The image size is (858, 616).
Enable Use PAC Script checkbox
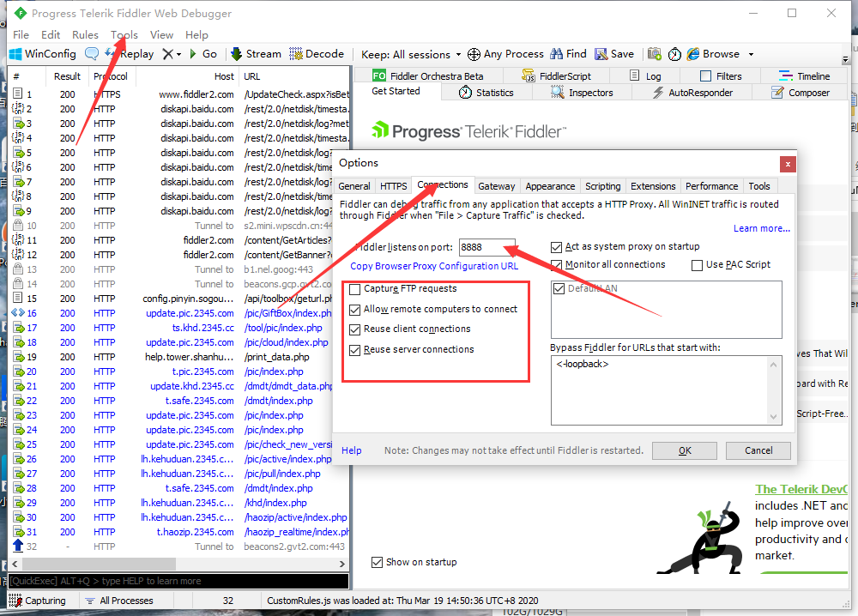click(697, 265)
